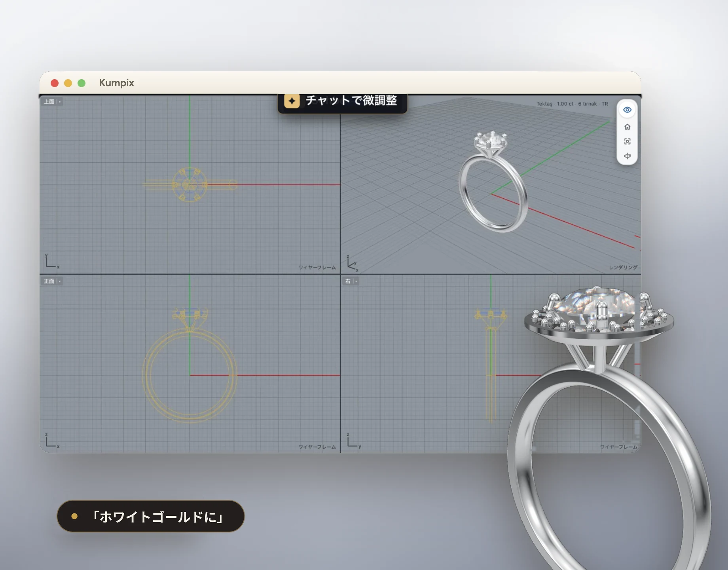728x570 pixels.
Task: Click the 「ホワイトゴールドに」 prompt pill
Action: (151, 516)
